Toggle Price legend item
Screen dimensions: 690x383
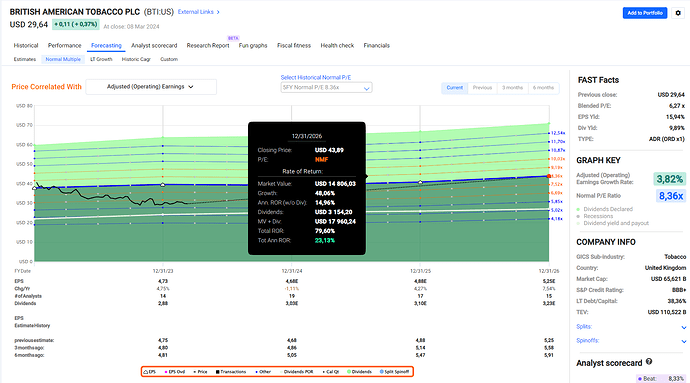coord(200,372)
